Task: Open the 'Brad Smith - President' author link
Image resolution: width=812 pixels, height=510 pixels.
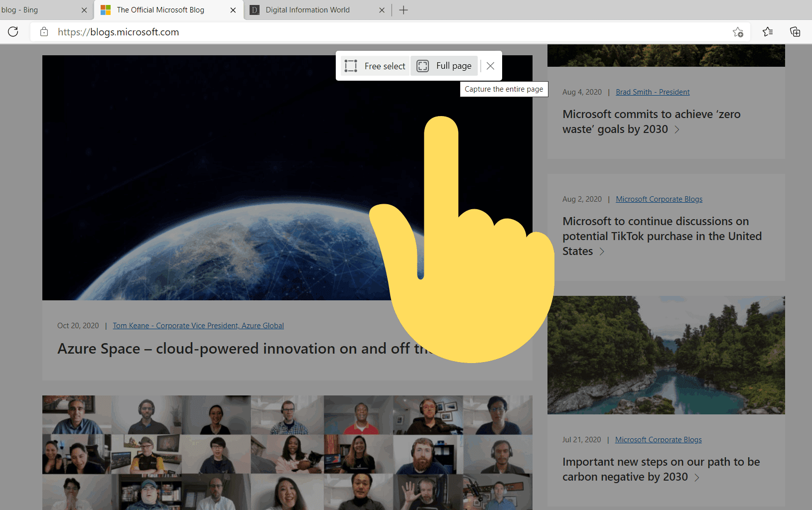Action: coord(653,92)
